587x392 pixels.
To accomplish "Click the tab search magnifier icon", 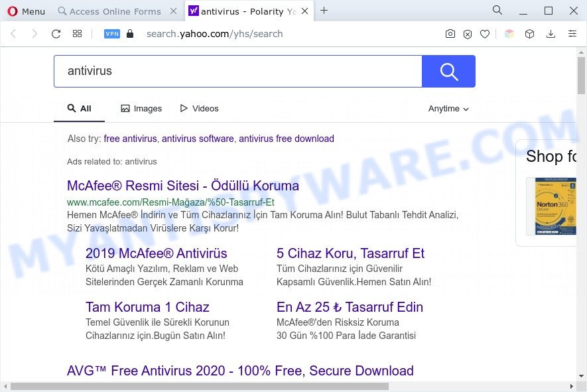I will (497, 10).
